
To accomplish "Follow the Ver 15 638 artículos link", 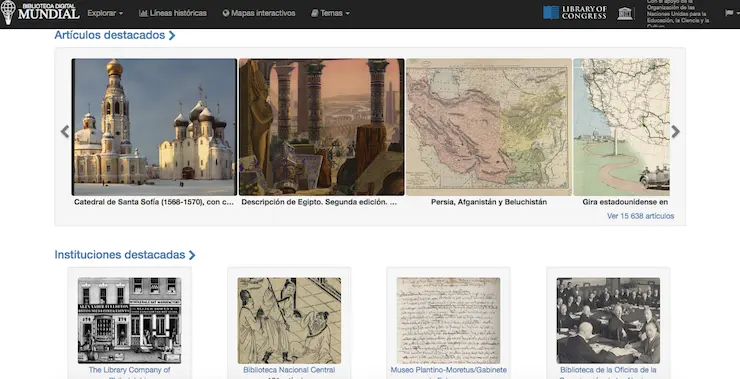I will (x=640, y=216).
